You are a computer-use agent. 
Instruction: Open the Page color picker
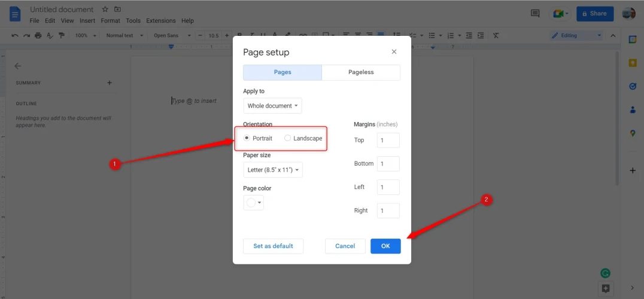253,203
